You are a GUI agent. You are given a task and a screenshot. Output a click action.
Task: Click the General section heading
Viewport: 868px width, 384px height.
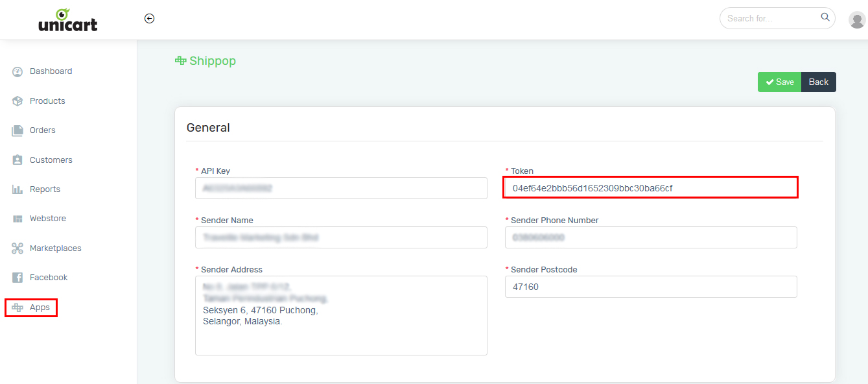[208, 128]
